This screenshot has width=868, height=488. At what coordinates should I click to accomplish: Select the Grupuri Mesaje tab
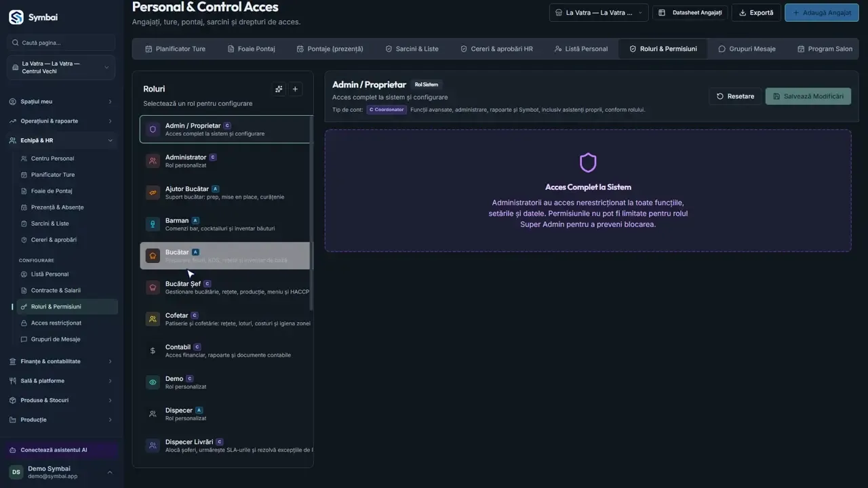point(747,49)
